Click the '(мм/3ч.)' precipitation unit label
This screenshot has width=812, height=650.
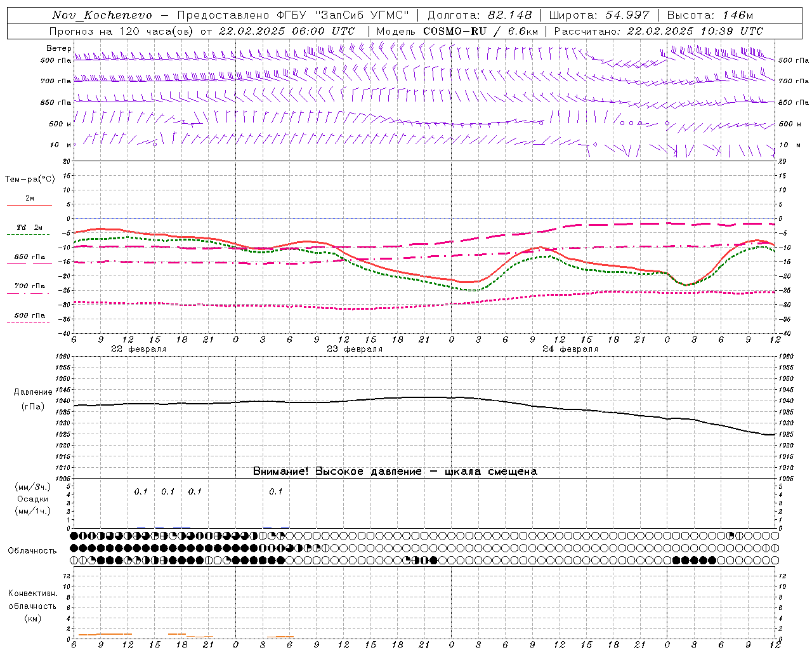pyautogui.click(x=33, y=487)
